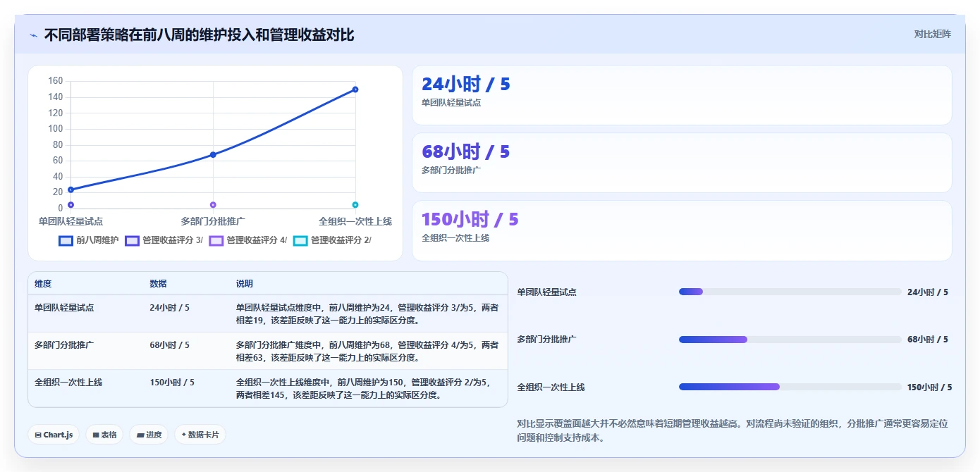980x472 pixels.
Task: Click the blue line point at 全组织一次性上线
Action: click(355, 89)
